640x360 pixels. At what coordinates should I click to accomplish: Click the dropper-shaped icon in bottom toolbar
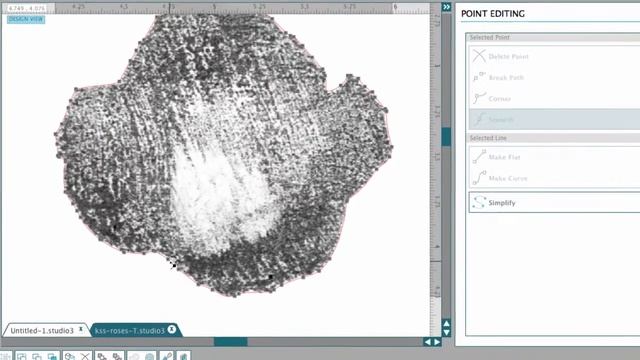(x=167, y=356)
